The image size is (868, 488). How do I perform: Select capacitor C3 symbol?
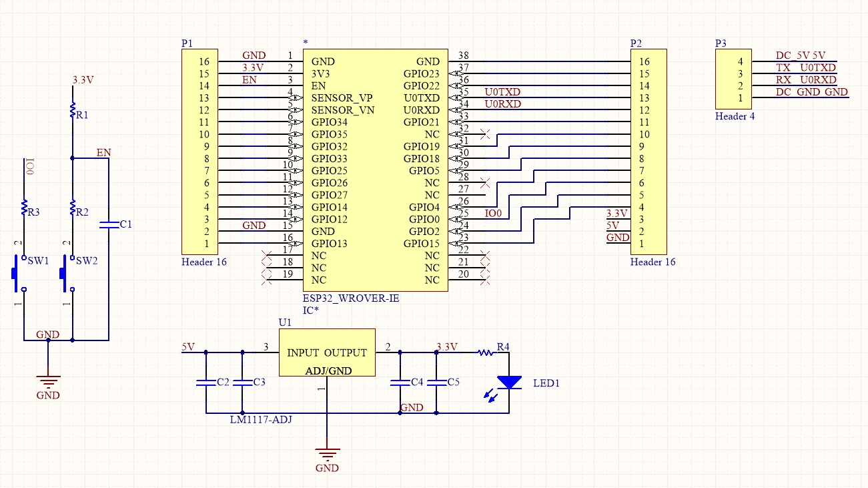[x=242, y=383]
